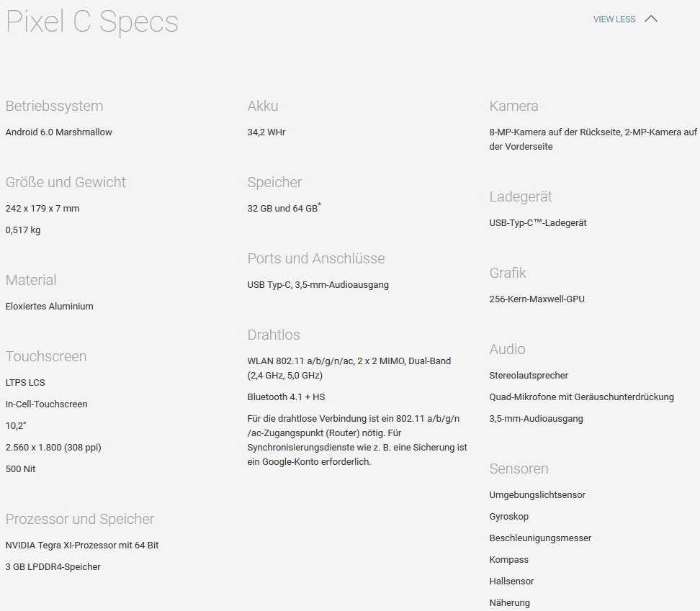
Task: Click the Touchscreen section heading
Action: point(46,356)
